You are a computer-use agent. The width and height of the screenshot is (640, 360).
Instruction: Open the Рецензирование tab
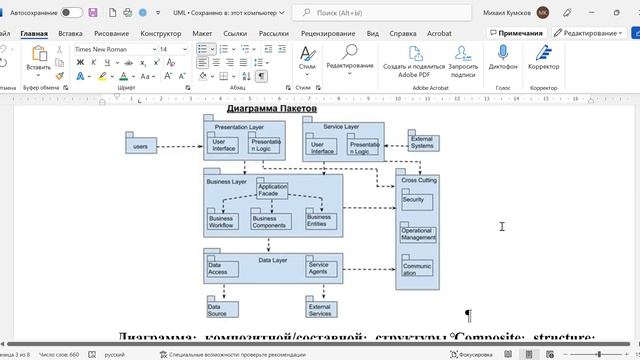coord(328,33)
